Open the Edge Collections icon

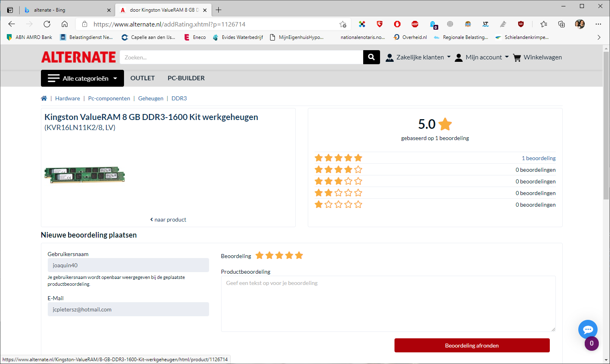(x=561, y=24)
